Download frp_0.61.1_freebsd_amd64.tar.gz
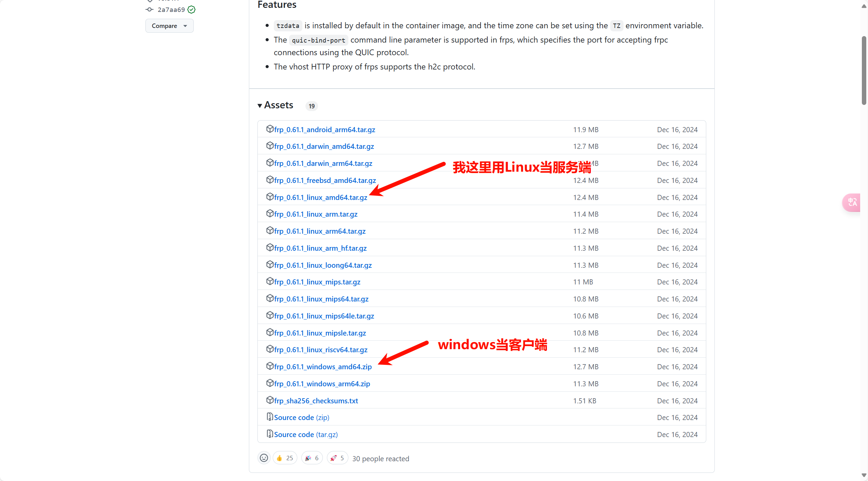 click(325, 180)
